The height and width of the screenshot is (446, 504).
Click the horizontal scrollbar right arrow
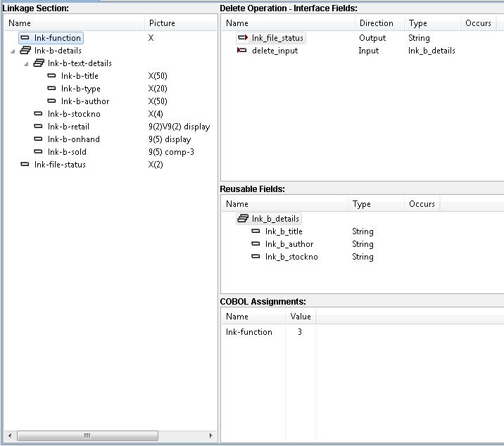(x=211, y=436)
